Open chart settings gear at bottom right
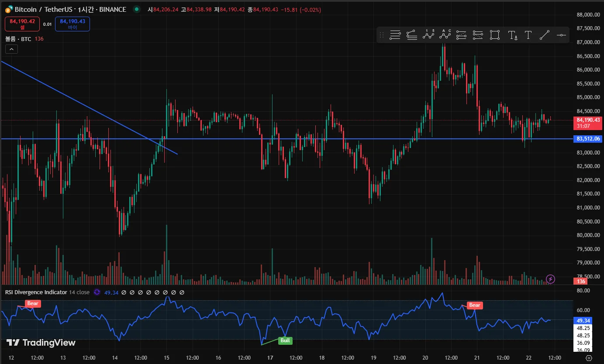The height and width of the screenshot is (364, 604). pyautogui.click(x=588, y=358)
